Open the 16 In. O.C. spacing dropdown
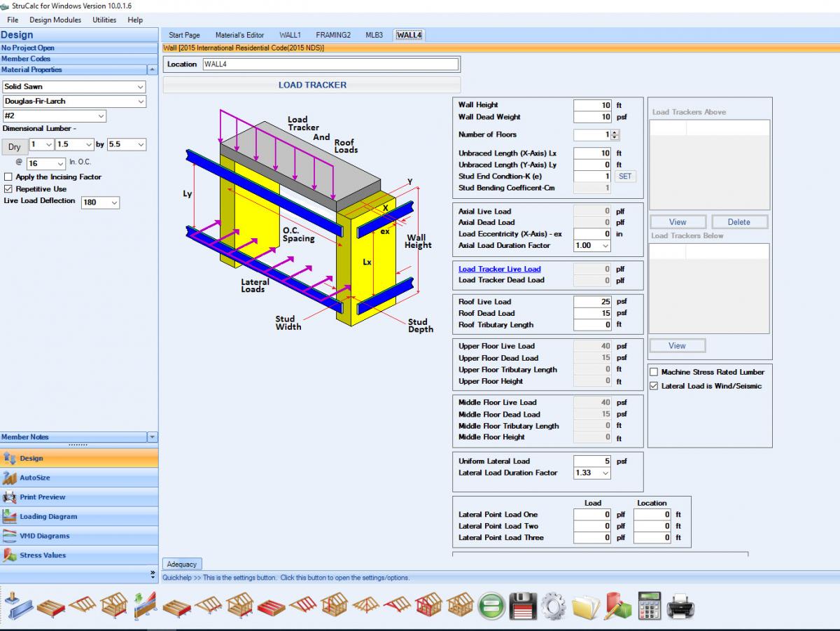 pos(47,163)
